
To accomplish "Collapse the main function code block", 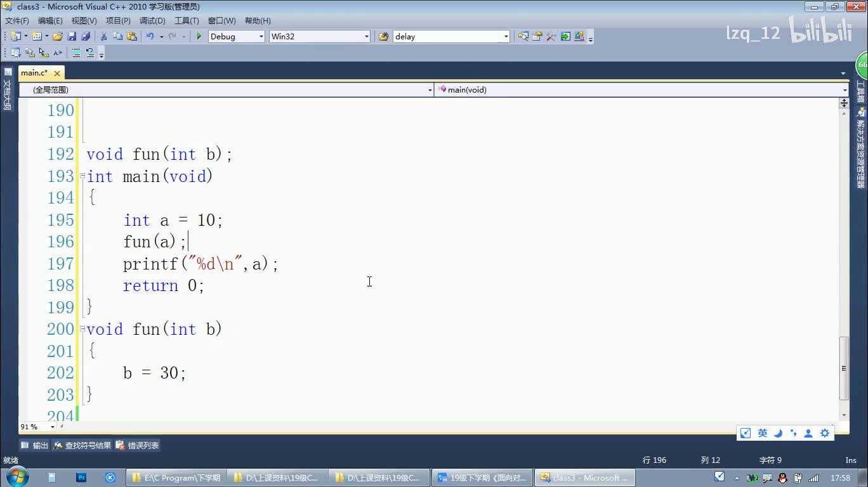I will coord(82,176).
